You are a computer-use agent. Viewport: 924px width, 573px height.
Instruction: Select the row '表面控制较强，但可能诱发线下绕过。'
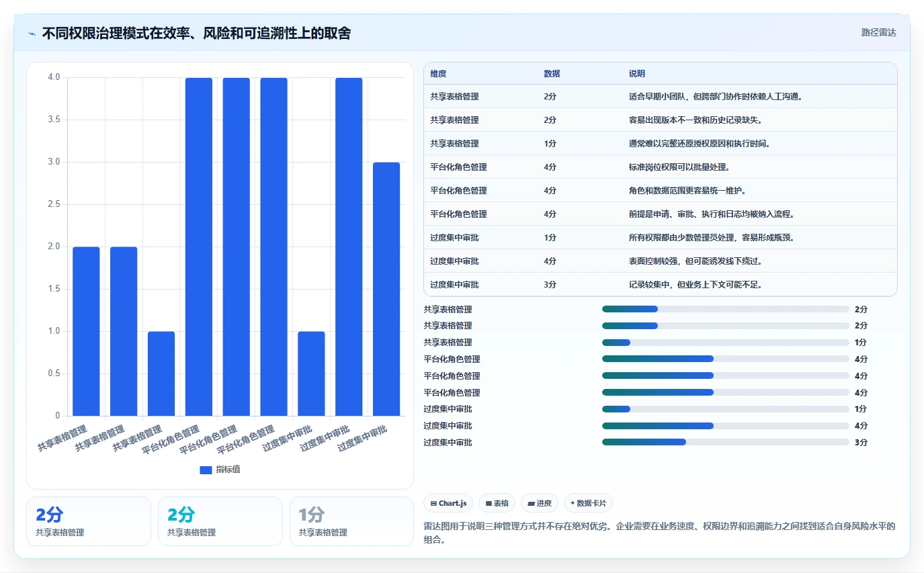pos(661,261)
